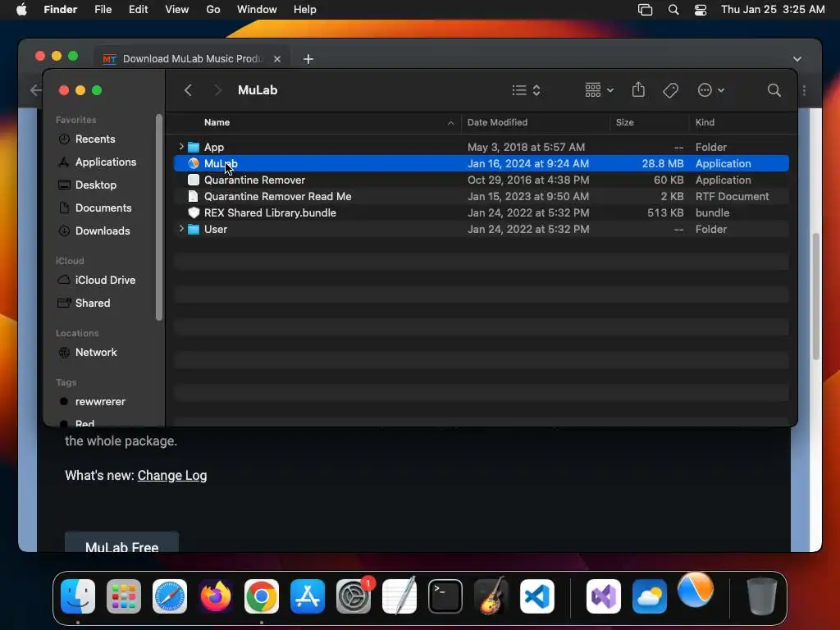The height and width of the screenshot is (630, 840).
Task: Open the Finder menu
Action: 61,10
